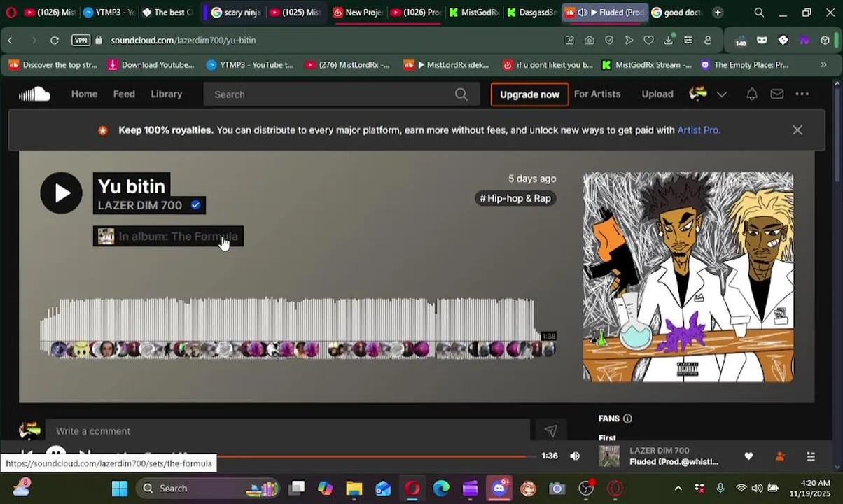
Task: Open the notifications bell
Action: pyautogui.click(x=752, y=94)
